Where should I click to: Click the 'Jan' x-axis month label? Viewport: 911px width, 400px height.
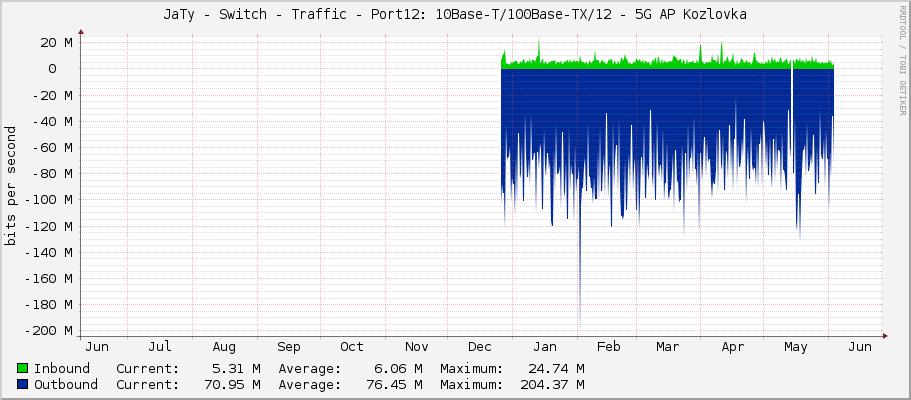(544, 347)
